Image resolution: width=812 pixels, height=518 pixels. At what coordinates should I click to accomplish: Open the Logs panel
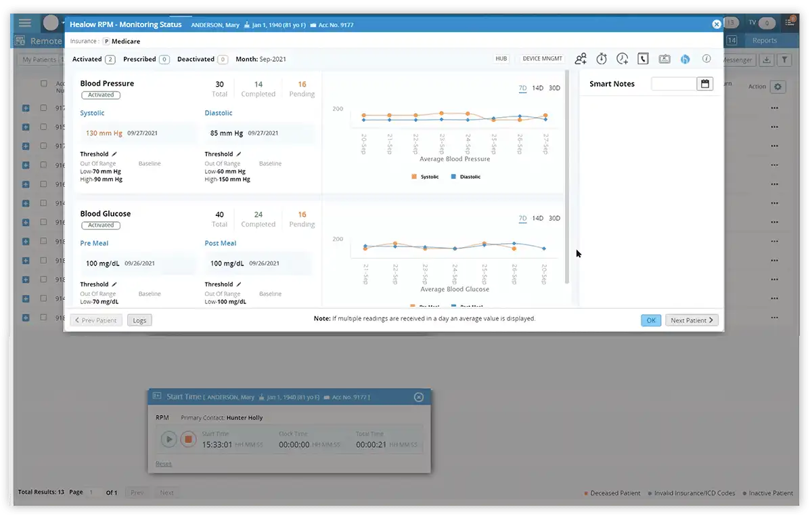139,320
